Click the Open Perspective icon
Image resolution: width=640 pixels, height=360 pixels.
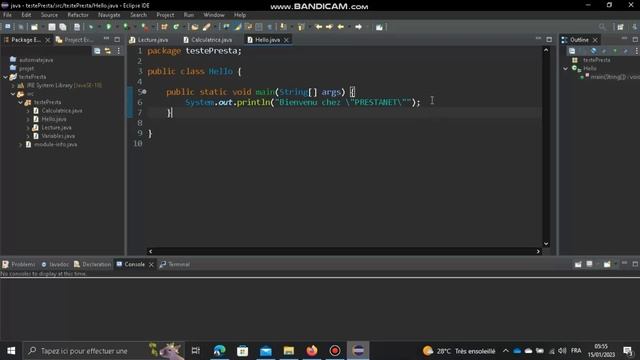620,27
